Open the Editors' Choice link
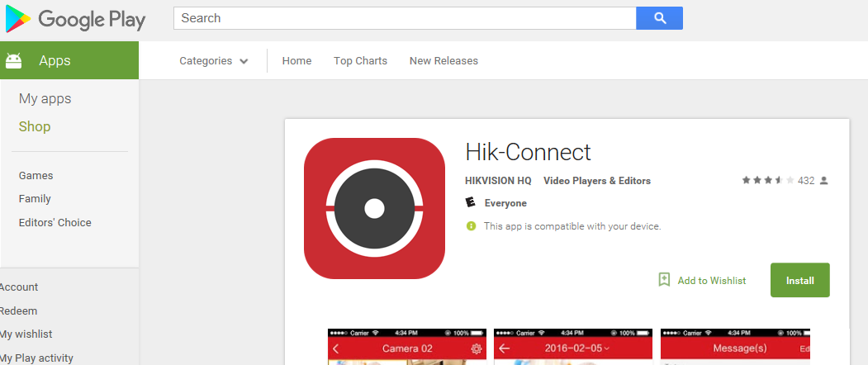This screenshot has height=365, width=868. pyautogui.click(x=55, y=223)
